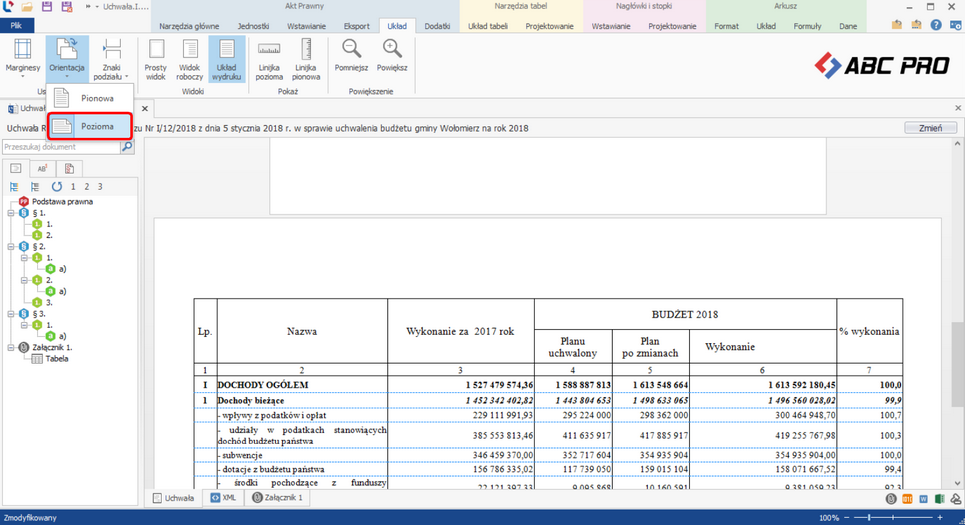This screenshot has width=965, height=525.
Task: Toggle the Linijka pozioma ruler
Action: [x=269, y=58]
